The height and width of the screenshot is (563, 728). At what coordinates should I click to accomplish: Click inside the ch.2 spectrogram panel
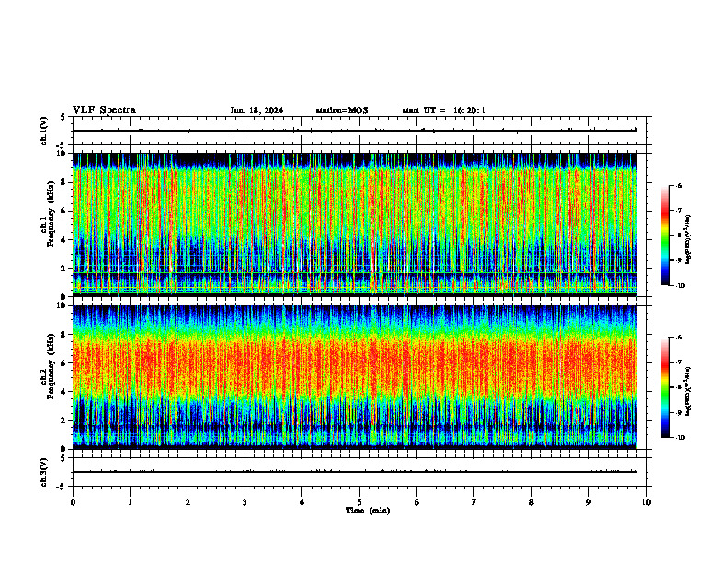355,377
